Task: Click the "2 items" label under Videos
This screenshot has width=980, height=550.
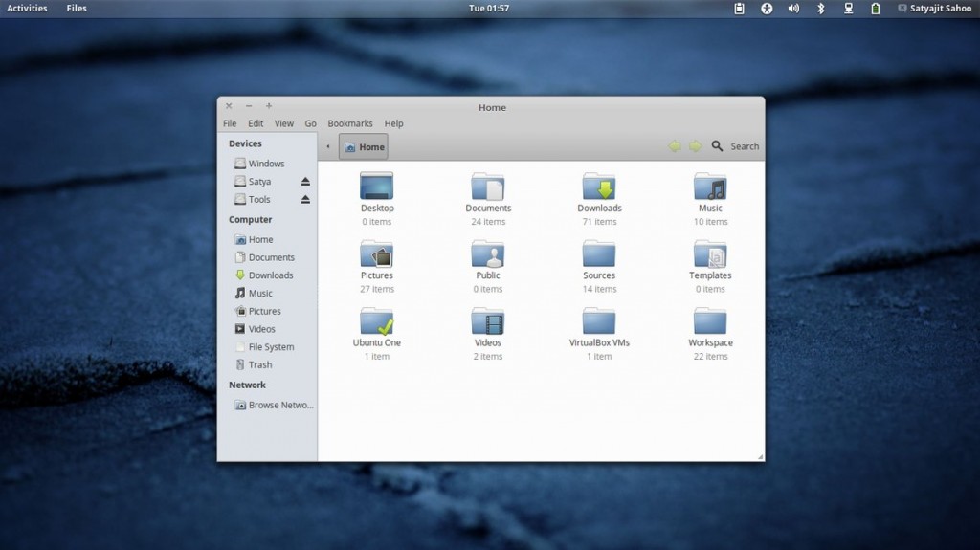Action: coord(488,357)
